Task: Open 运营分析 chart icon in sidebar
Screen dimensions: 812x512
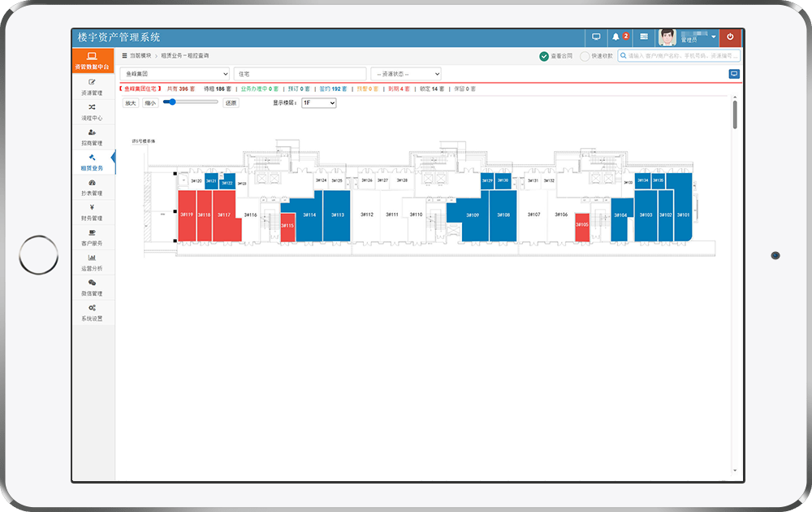Action: 93,263
